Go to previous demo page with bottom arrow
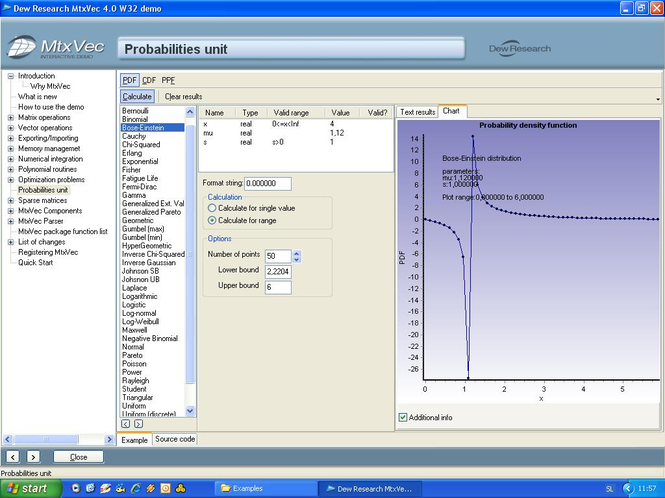 (x=13, y=457)
